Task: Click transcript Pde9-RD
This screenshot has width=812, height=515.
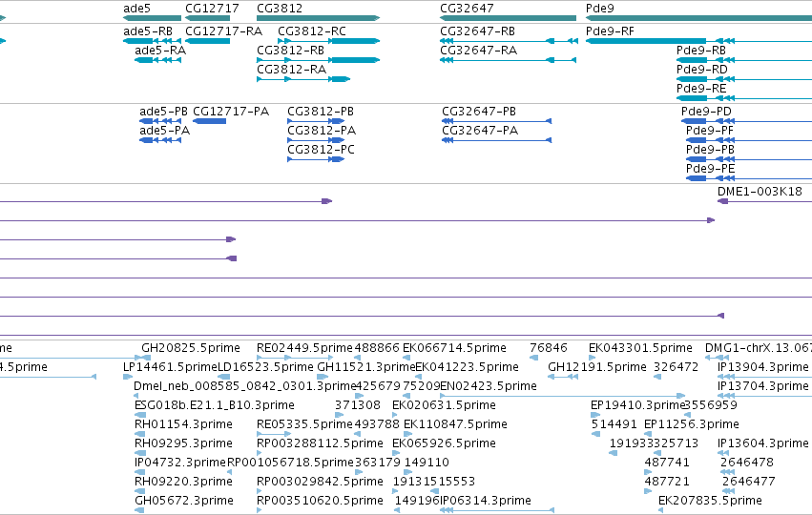Action: click(702, 70)
